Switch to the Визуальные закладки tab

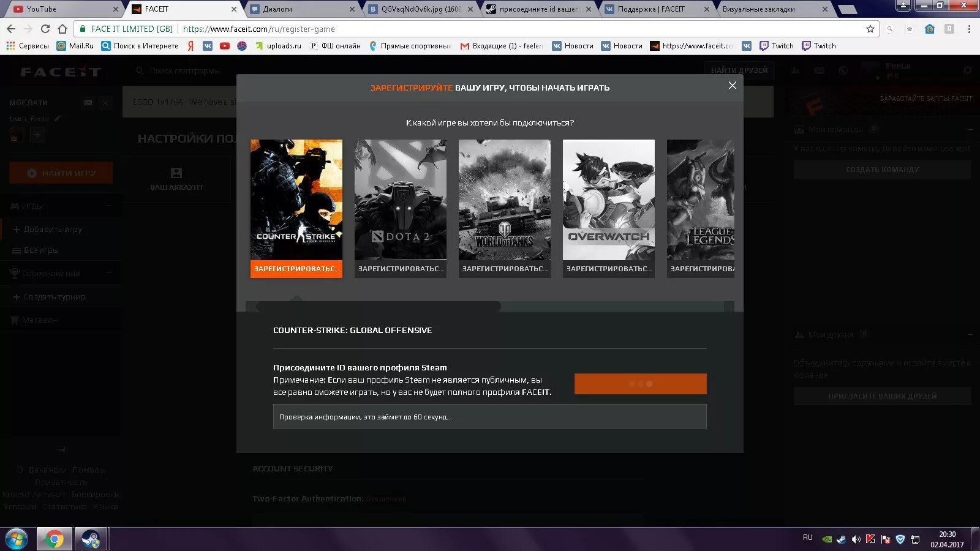pyautogui.click(x=773, y=9)
